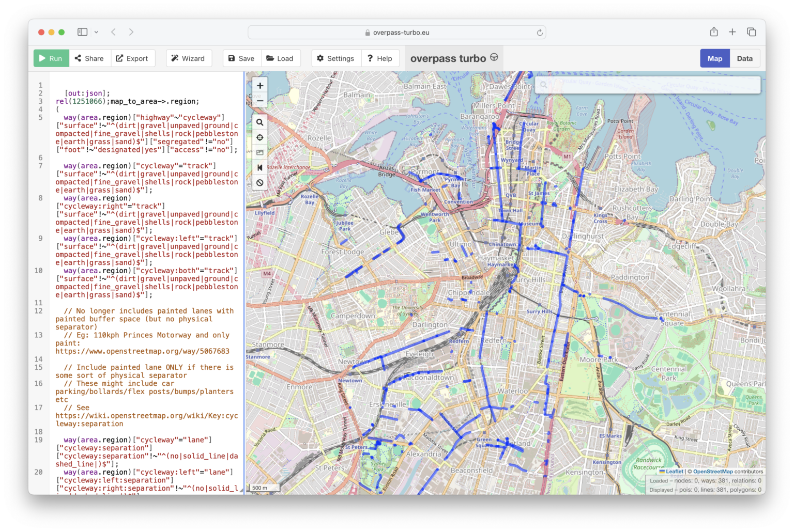Toggle wide map view icon

coord(260,167)
